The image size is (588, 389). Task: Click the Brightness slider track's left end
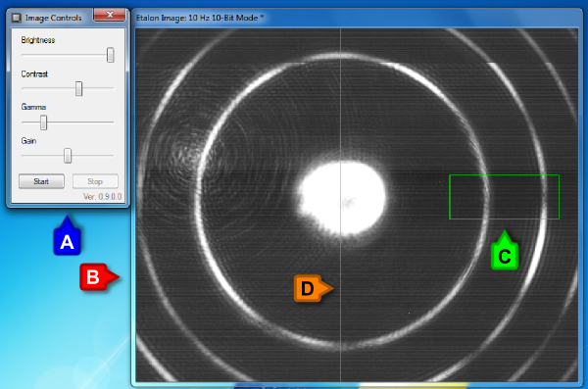pos(24,55)
